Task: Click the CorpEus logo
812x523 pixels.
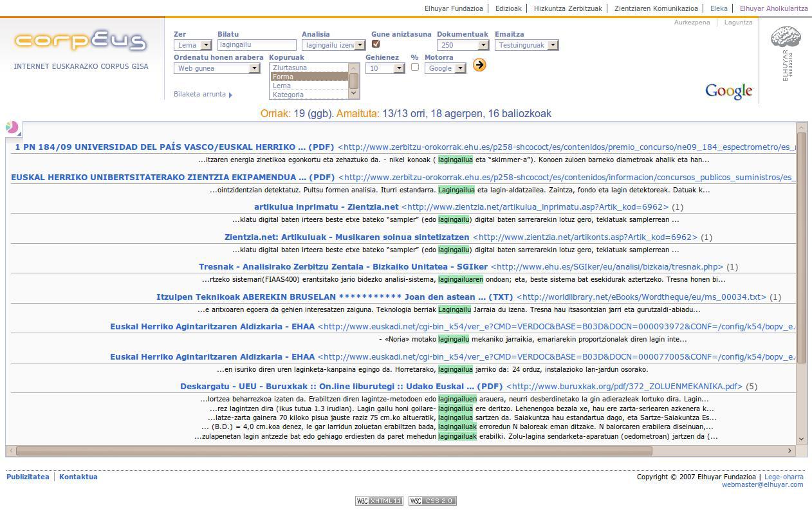Action: [80, 41]
